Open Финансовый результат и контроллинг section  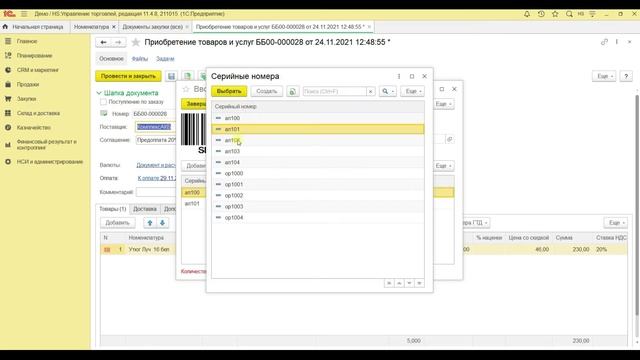46,144
